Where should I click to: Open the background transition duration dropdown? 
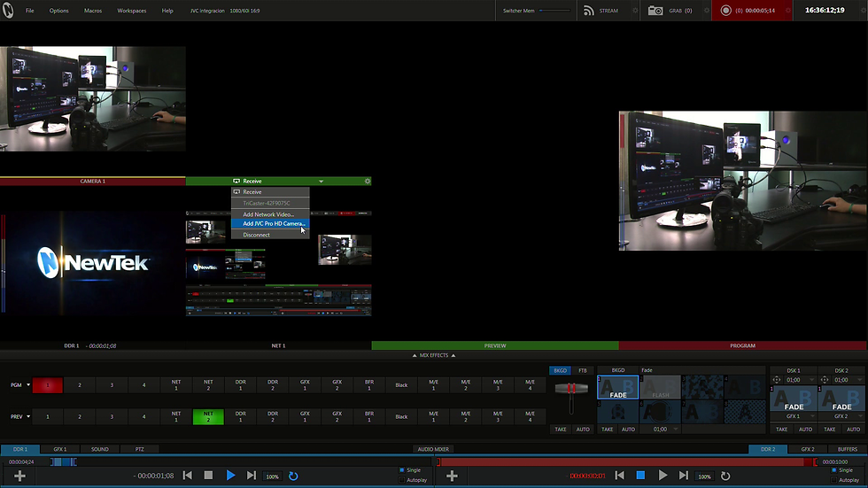(x=675, y=430)
